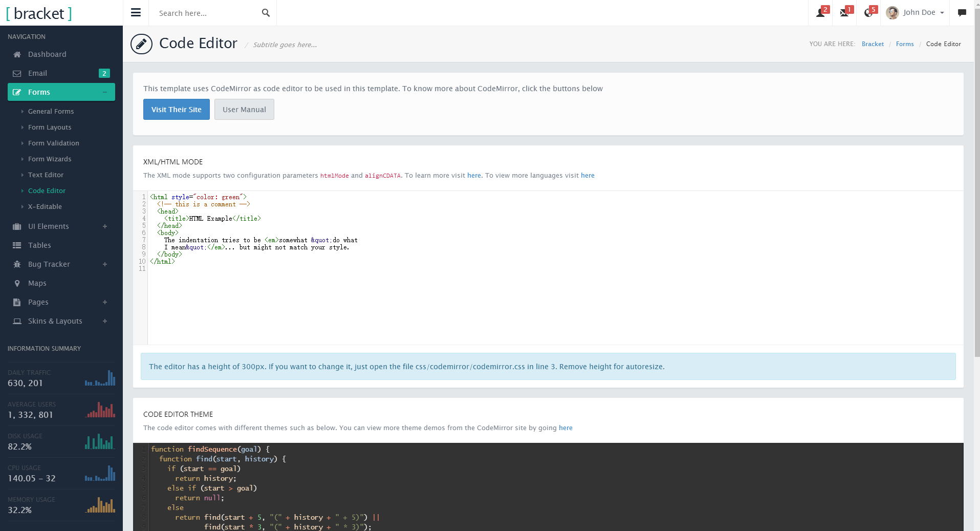The height and width of the screenshot is (531, 980).
Task: Click the 630, 201 daily traffic value
Action: click(25, 383)
